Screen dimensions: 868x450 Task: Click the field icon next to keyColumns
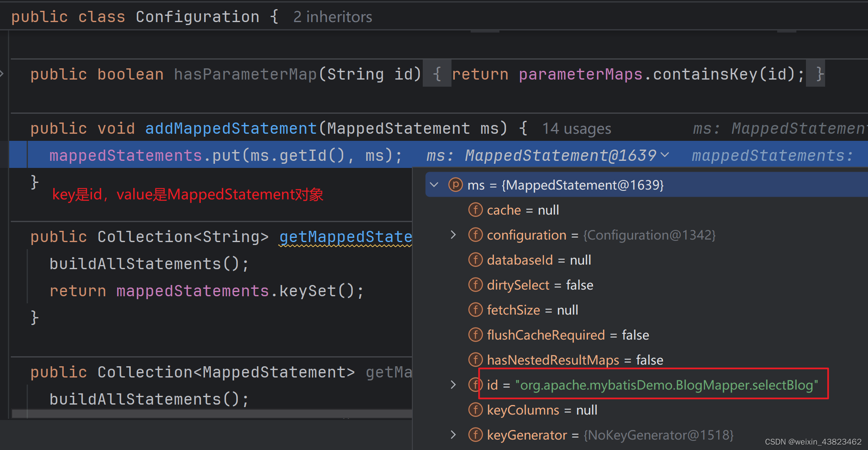point(475,410)
